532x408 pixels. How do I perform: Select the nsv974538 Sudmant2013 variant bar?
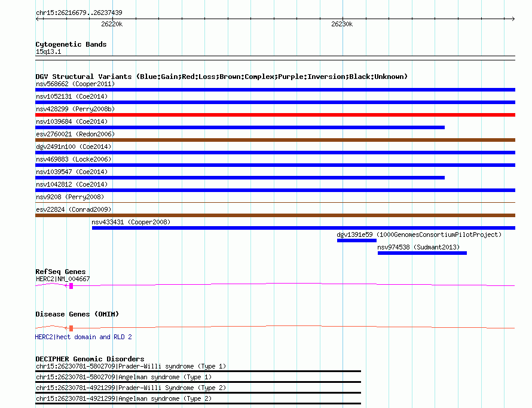(422, 253)
